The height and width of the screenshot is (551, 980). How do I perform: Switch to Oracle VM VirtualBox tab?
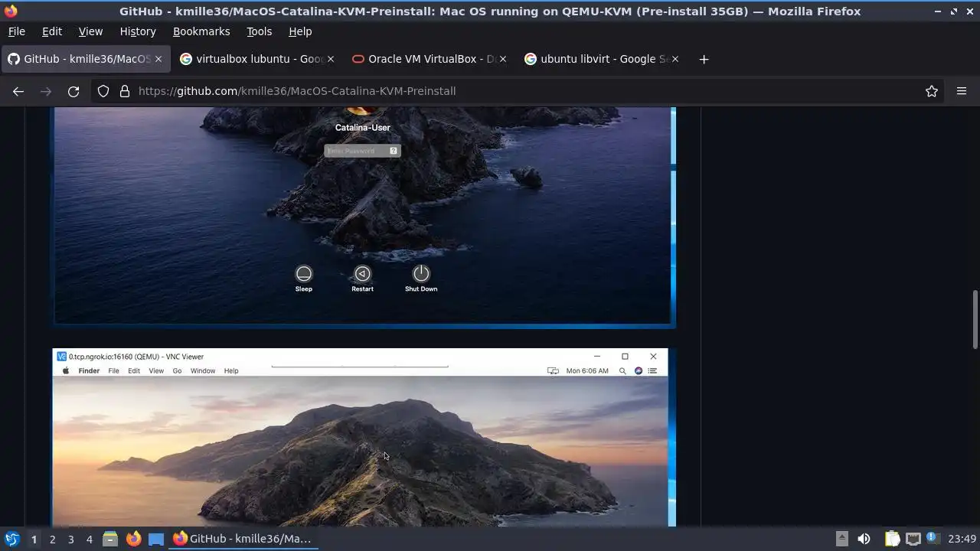tap(430, 59)
